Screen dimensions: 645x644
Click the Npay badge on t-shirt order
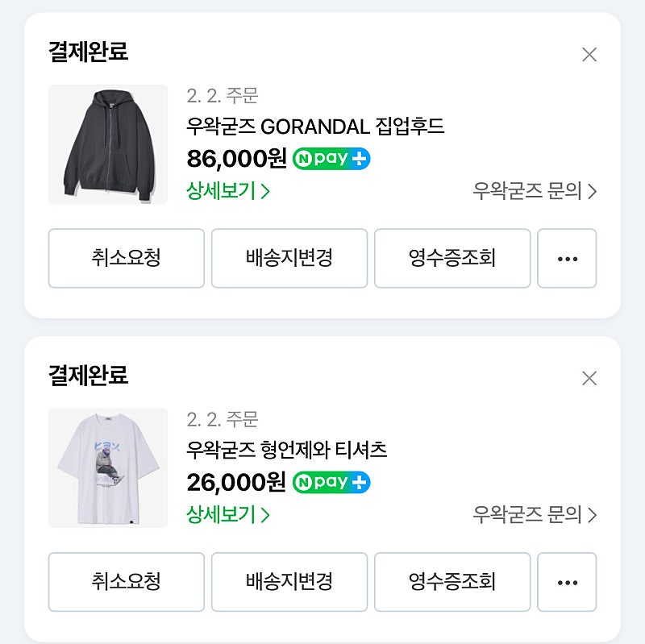coord(331,482)
